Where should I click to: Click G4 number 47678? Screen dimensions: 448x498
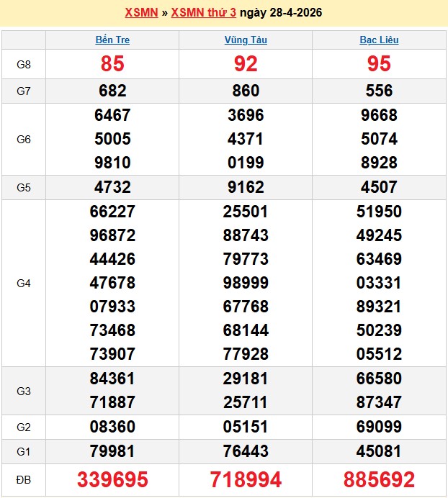(112, 283)
